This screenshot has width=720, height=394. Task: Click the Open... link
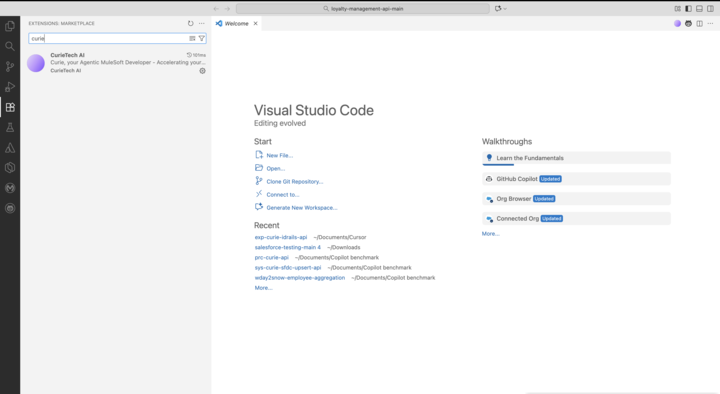(276, 169)
